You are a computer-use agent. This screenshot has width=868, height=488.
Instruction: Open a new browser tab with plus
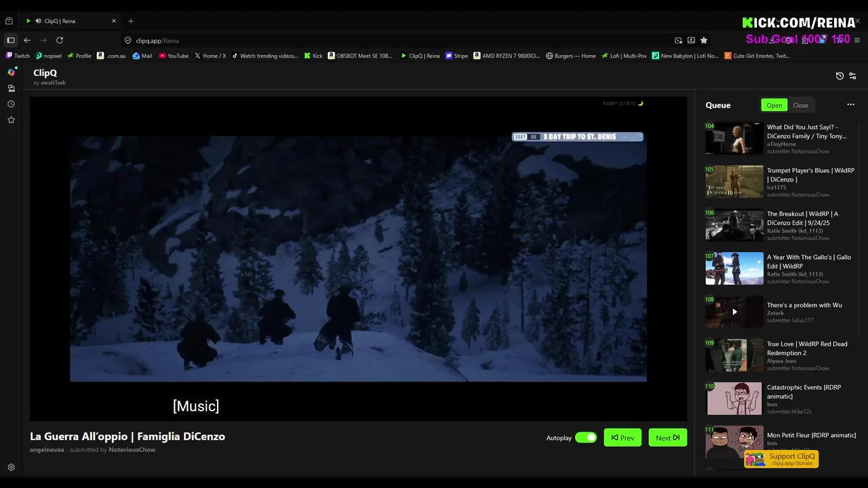131,21
